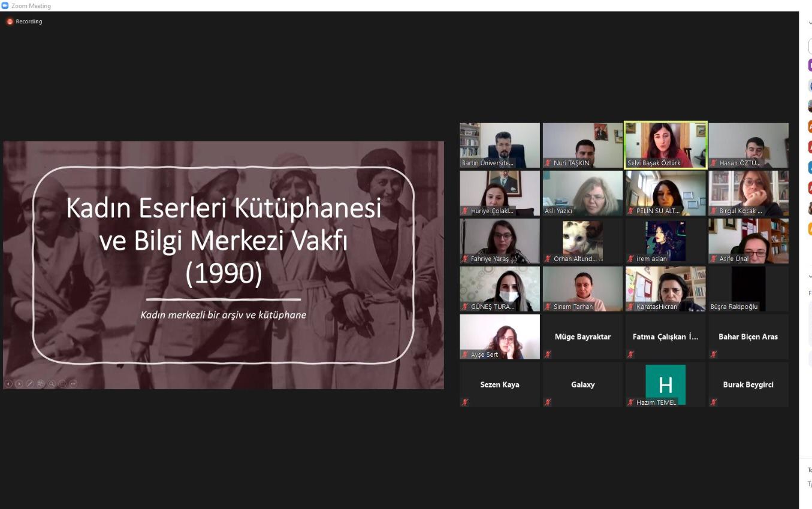Click the Burak Beygirci name tile
The width and height of the screenshot is (812, 509).
(748, 384)
